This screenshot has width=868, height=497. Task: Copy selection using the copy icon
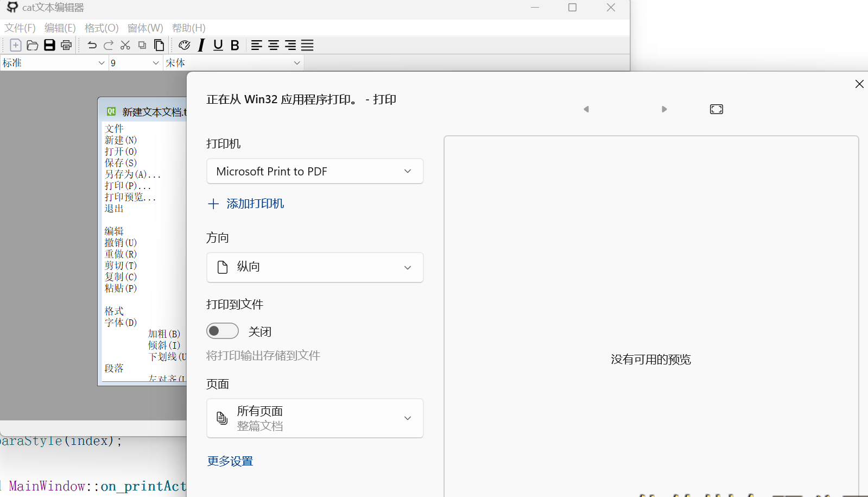point(142,45)
